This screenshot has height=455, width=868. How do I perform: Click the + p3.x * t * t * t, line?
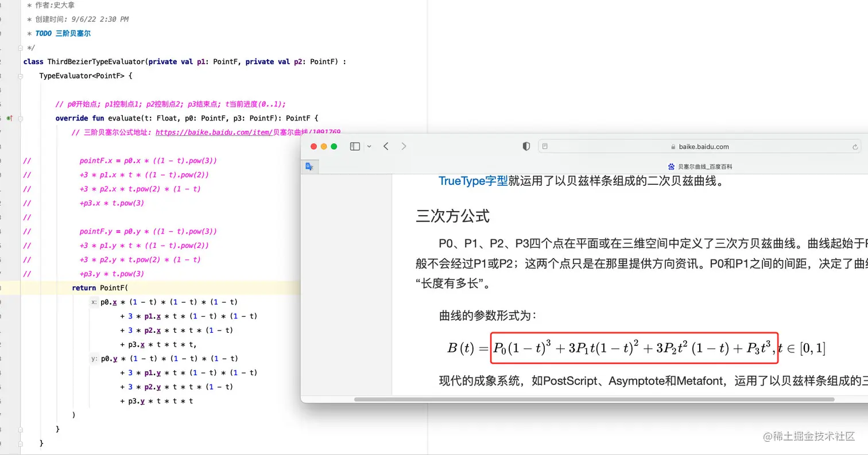pyautogui.click(x=159, y=345)
